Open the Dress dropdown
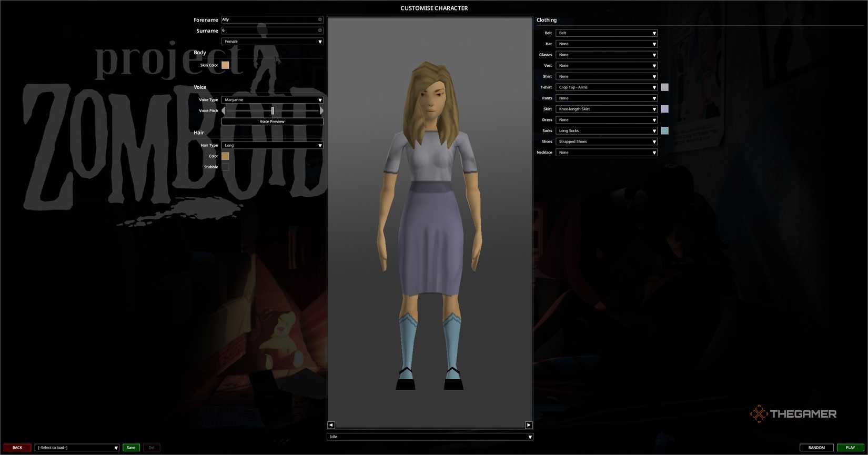868x455 pixels. point(607,120)
